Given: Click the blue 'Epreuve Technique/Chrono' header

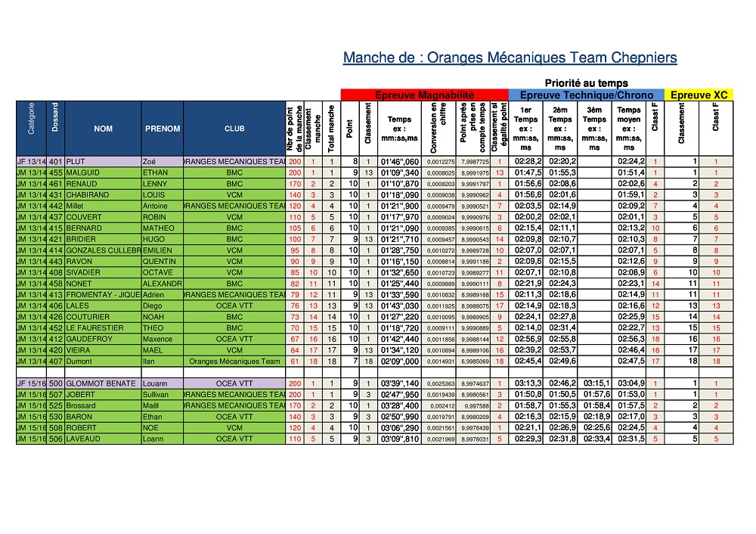Looking at the screenshot, I should [587, 95].
